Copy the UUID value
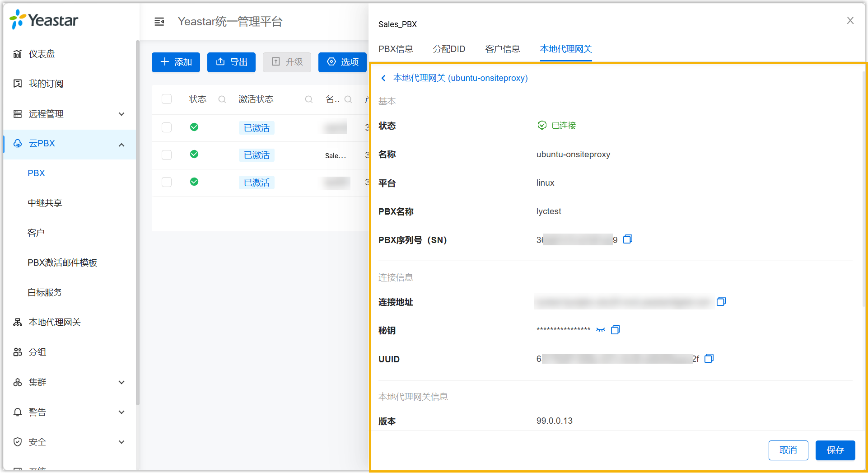The width and height of the screenshot is (868, 473). pyautogui.click(x=709, y=359)
